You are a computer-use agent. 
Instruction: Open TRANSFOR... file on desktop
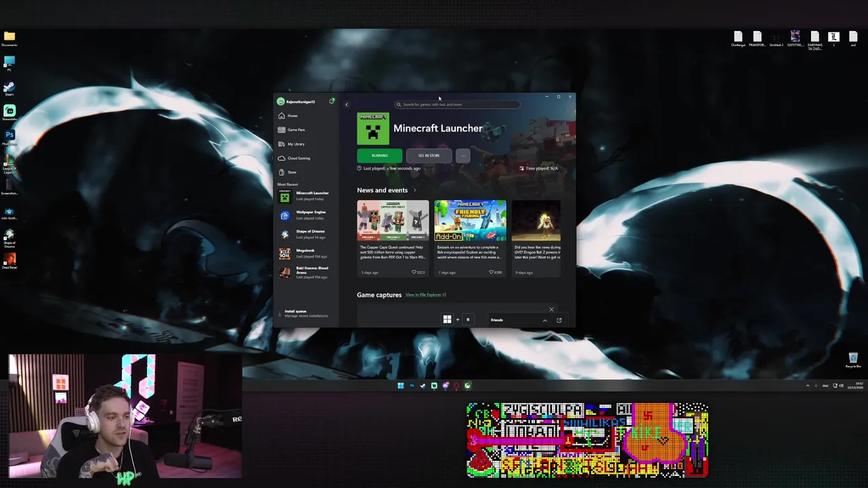tap(757, 39)
